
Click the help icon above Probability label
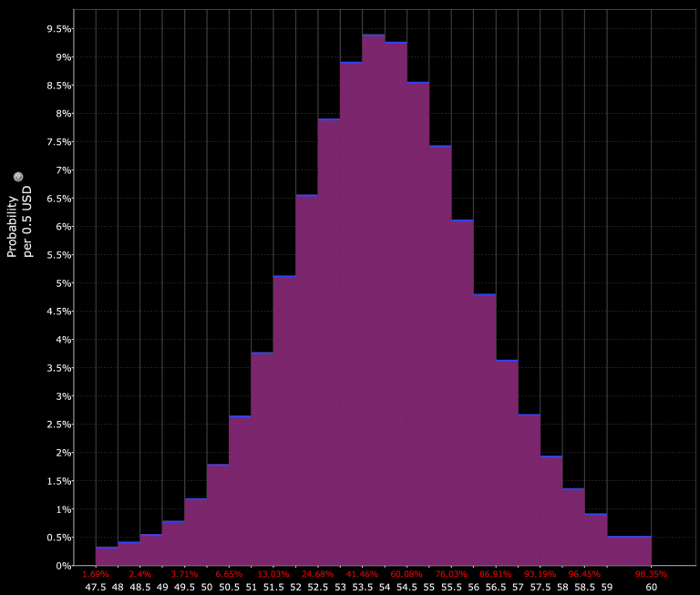18,177
